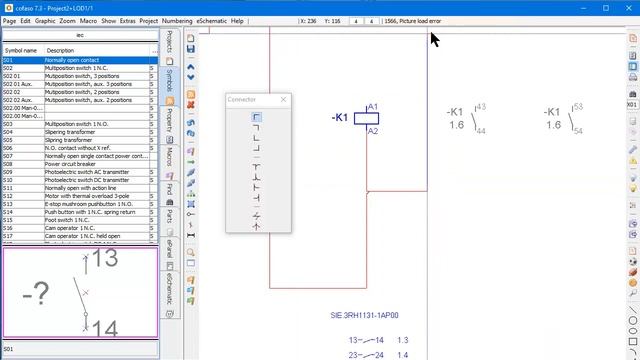Open the Macro menu
640x360 pixels.
click(x=88, y=21)
